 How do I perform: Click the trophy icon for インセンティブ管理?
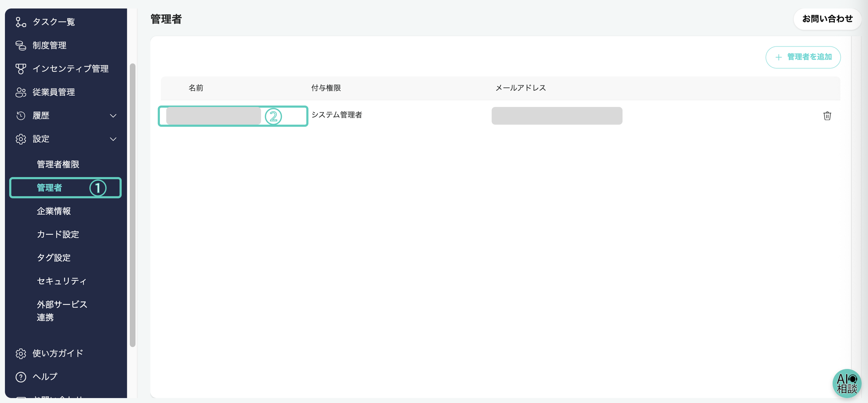click(x=21, y=69)
